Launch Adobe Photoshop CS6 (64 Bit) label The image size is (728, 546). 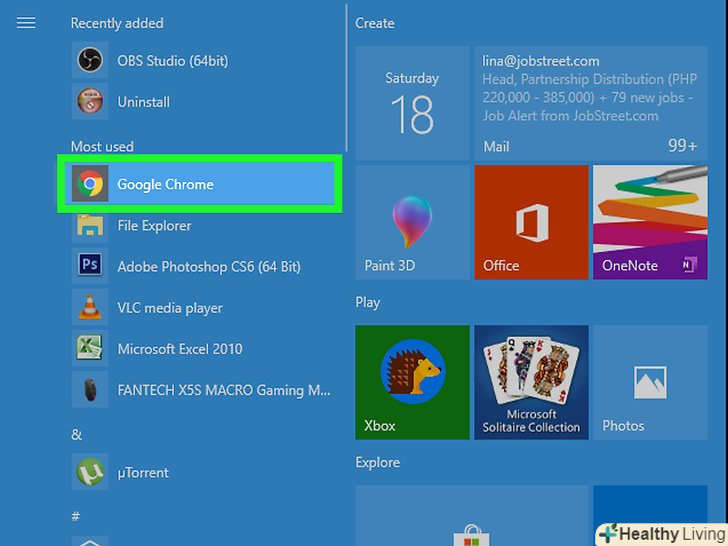(x=209, y=267)
